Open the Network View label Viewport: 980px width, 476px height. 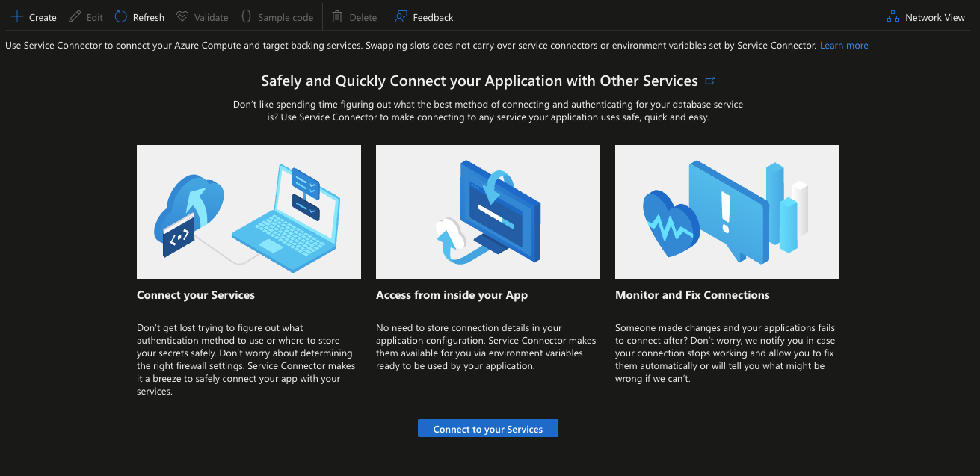(935, 18)
